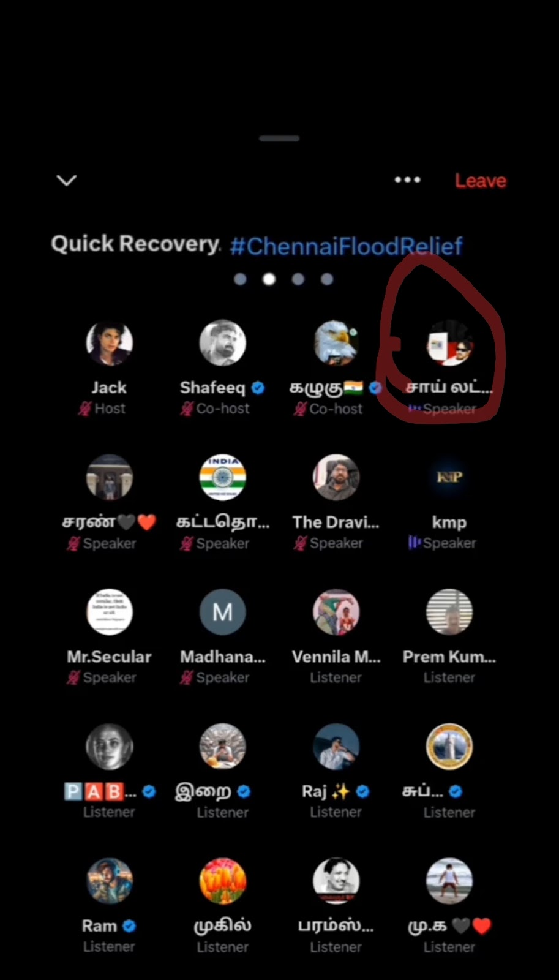Tap the drag handle bar at top of sheet
The image size is (559, 980).
coord(279,138)
